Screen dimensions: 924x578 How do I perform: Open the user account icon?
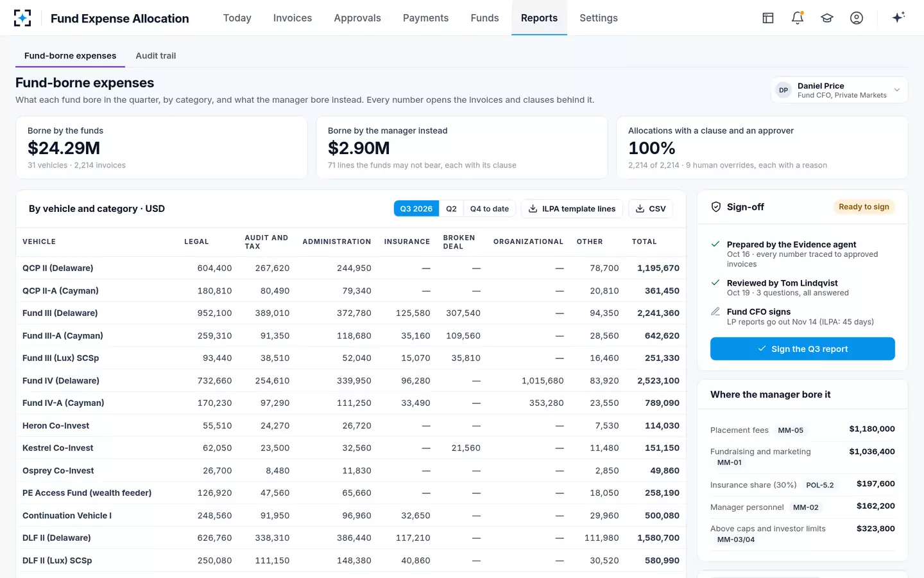[857, 18]
